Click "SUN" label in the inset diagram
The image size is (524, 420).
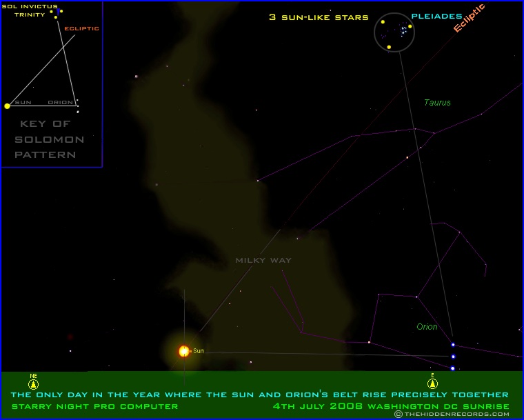23,102
